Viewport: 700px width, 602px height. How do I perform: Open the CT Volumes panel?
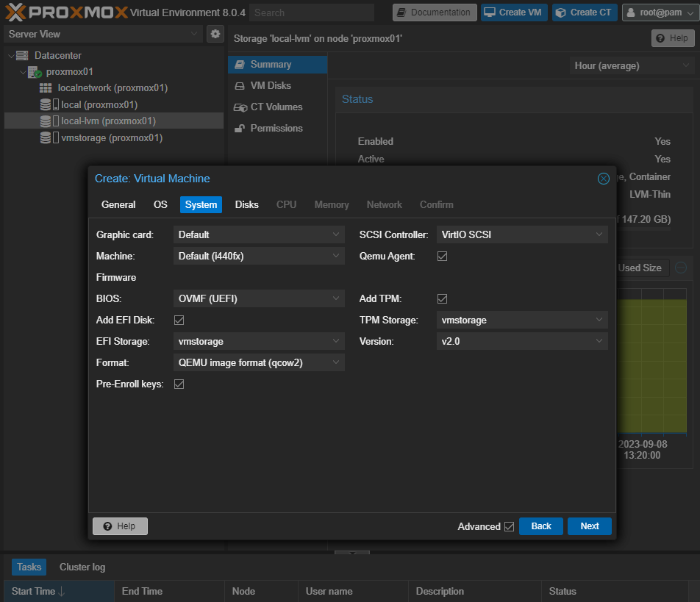click(x=276, y=107)
